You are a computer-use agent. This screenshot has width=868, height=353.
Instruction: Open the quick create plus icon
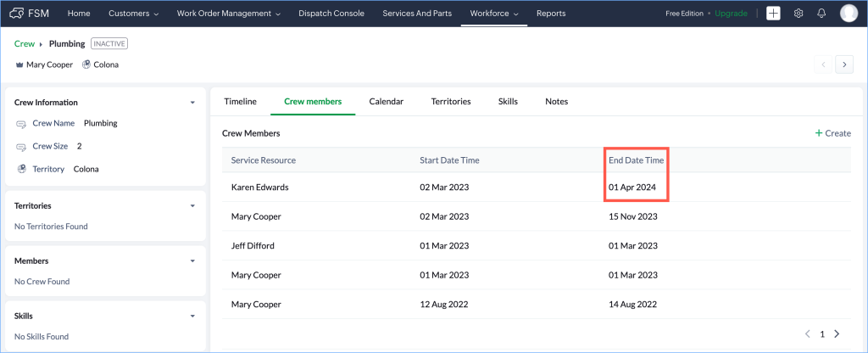tap(773, 14)
